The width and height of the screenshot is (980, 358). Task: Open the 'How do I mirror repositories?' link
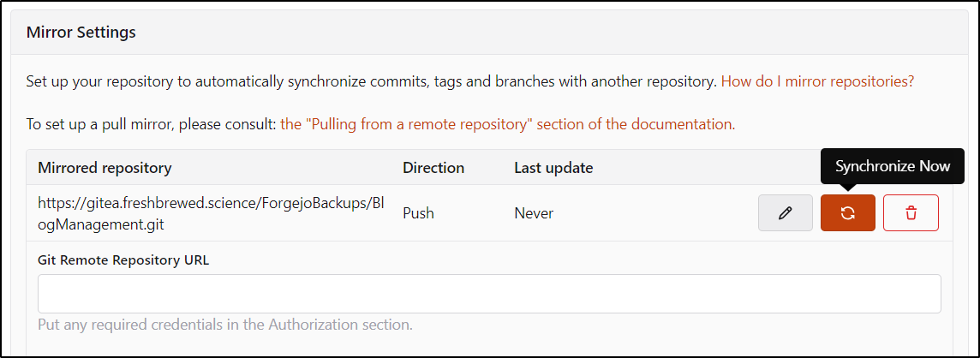point(817,81)
